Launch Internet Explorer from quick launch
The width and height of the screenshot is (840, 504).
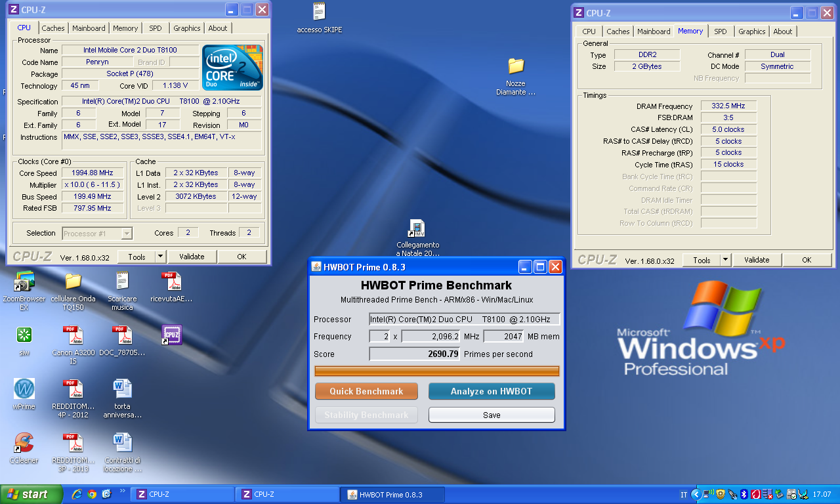77,494
